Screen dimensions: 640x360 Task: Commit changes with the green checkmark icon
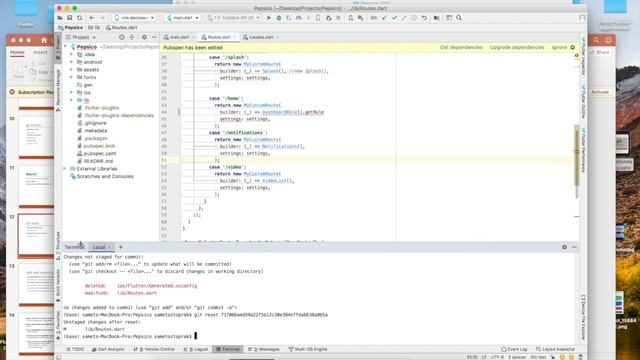point(394,18)
